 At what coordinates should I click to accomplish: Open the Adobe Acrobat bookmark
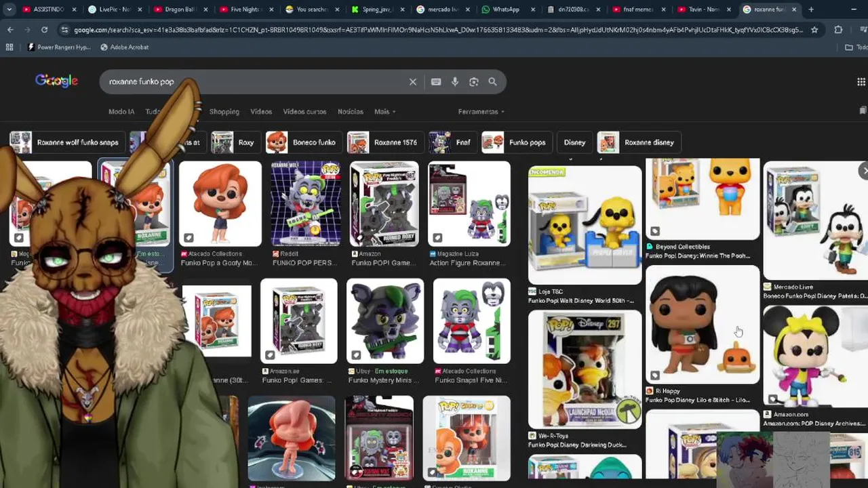coord(124,47)
